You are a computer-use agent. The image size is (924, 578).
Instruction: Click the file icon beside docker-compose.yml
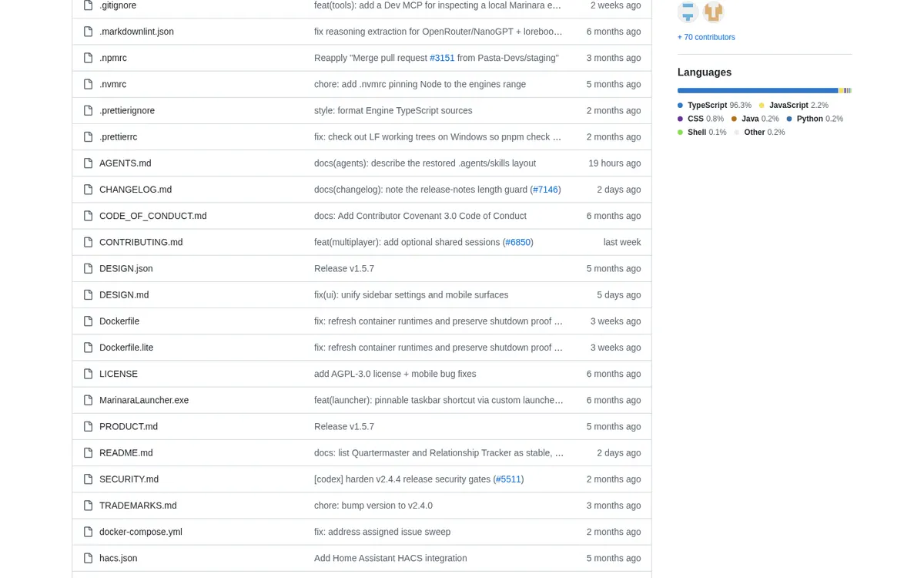click(88, 532)
